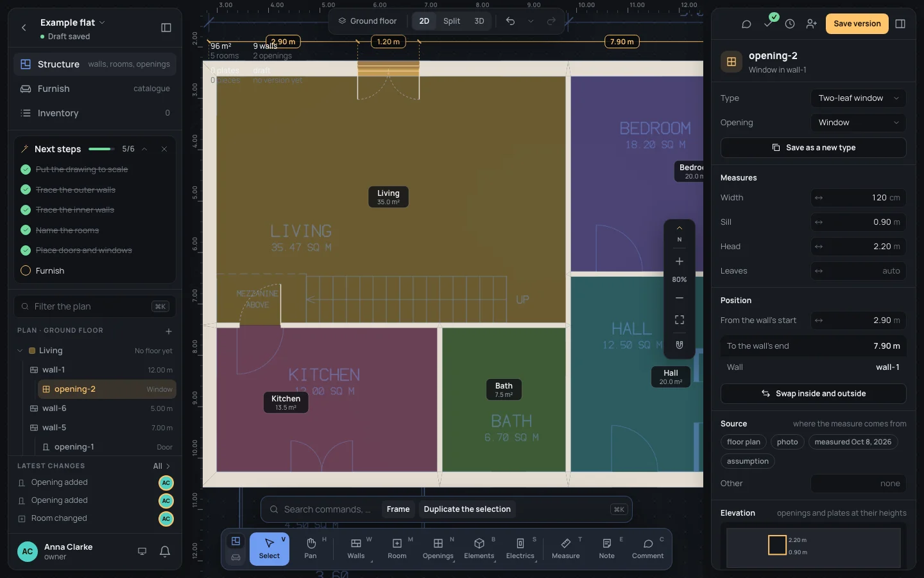Open the notifications bell

(x=165, y=552)
